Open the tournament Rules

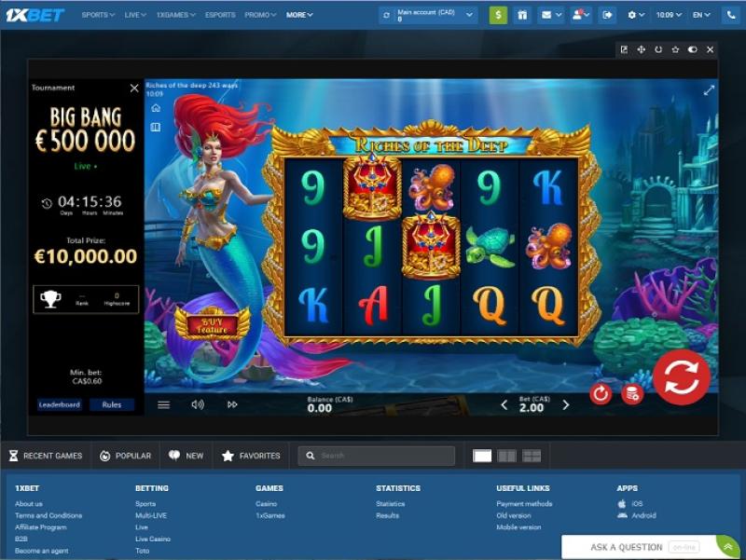(112, 404)
